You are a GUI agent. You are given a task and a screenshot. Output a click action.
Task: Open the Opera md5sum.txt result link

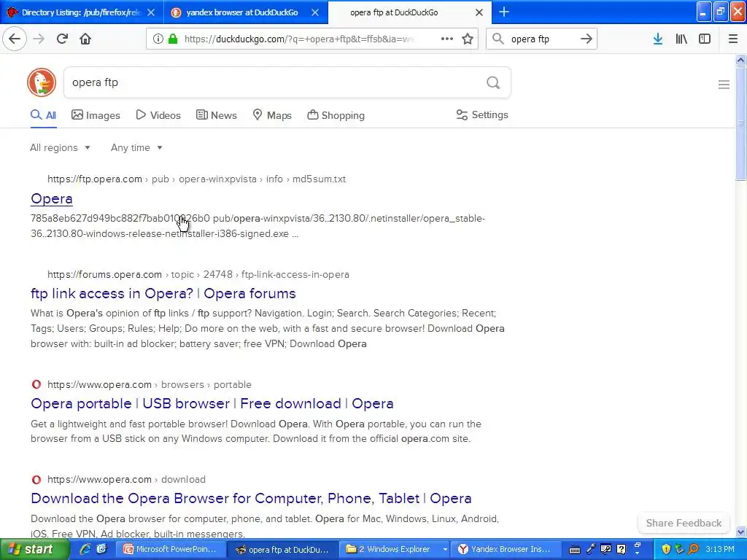tap(52, 198)
